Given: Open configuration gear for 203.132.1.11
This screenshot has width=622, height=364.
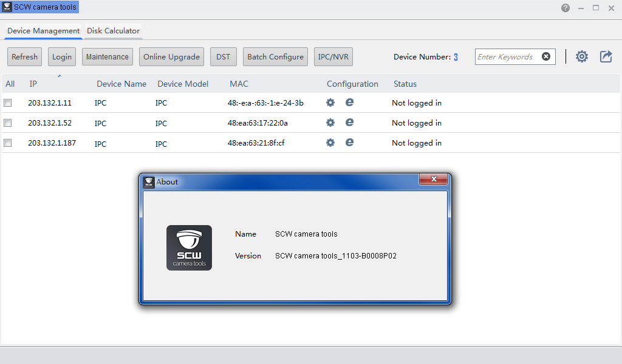Looking at the screenshot, I should click(330, 103).
